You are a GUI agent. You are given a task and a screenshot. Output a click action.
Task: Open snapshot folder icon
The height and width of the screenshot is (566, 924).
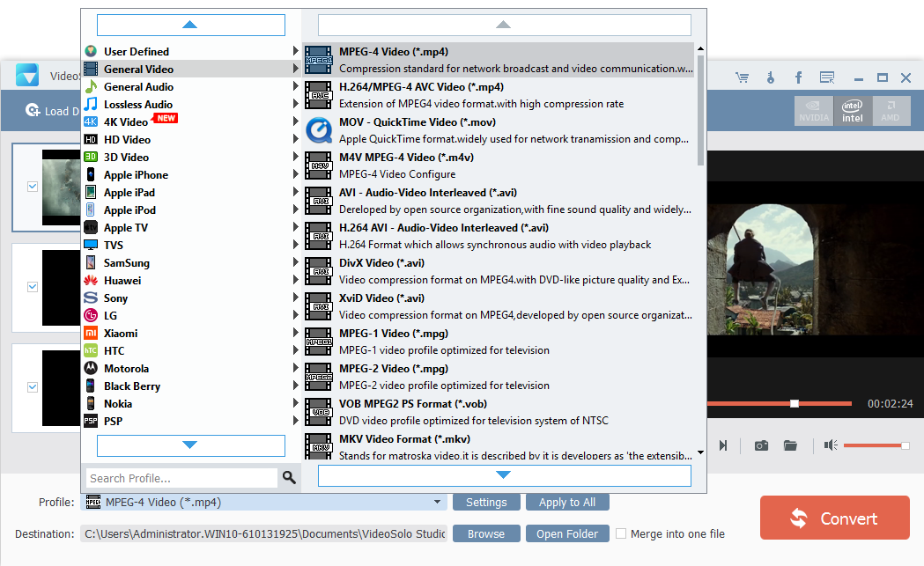790,445
